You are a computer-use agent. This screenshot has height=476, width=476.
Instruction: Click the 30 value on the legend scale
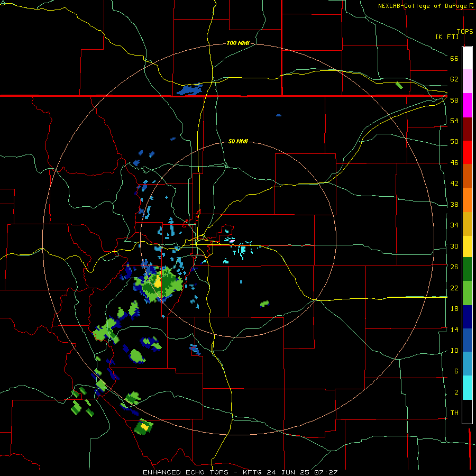(x=454, y=246)
